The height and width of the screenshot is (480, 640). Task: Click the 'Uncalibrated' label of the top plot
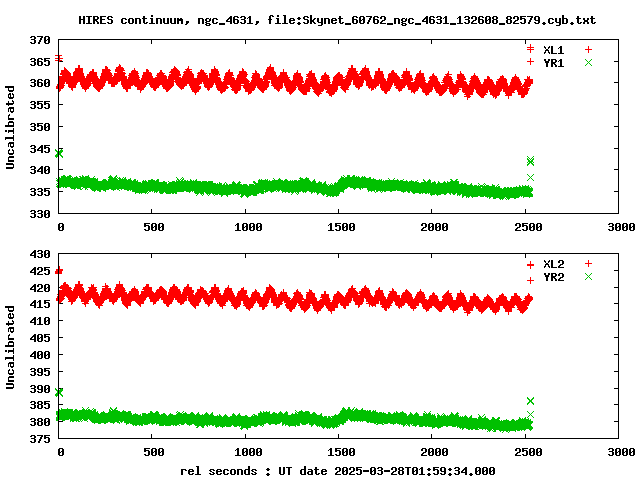coord(10,127)
